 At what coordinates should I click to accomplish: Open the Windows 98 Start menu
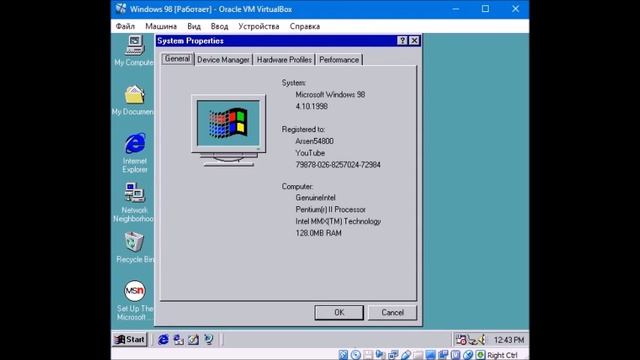point(129,340)
